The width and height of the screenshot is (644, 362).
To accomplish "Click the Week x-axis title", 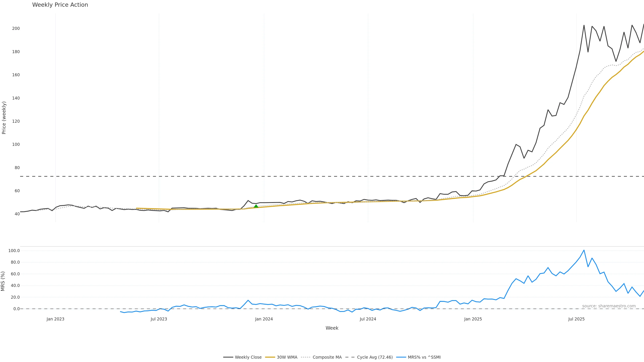I will [x=332, y=328].
